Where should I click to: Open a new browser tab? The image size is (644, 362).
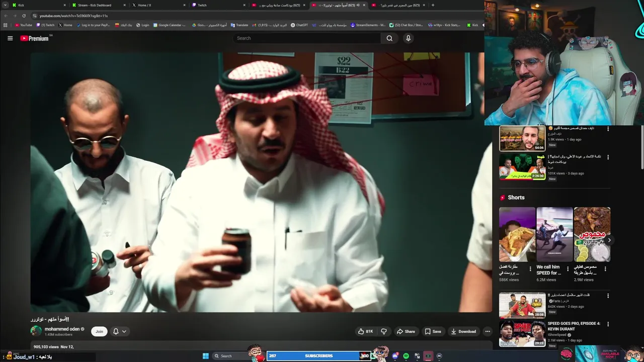coord(433,5)
